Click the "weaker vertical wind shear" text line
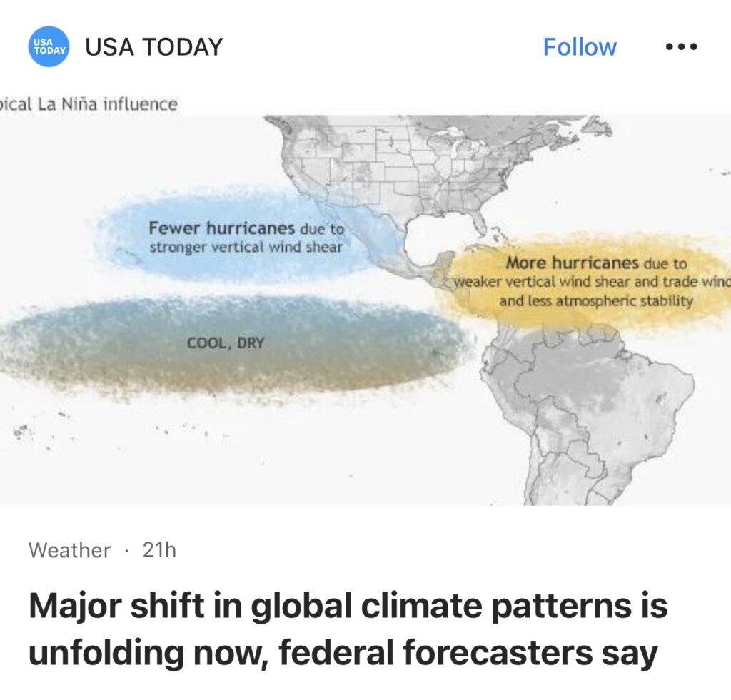The width and height of the screenshot is (731, 700). pyautogui.click(x=544, y=282)
